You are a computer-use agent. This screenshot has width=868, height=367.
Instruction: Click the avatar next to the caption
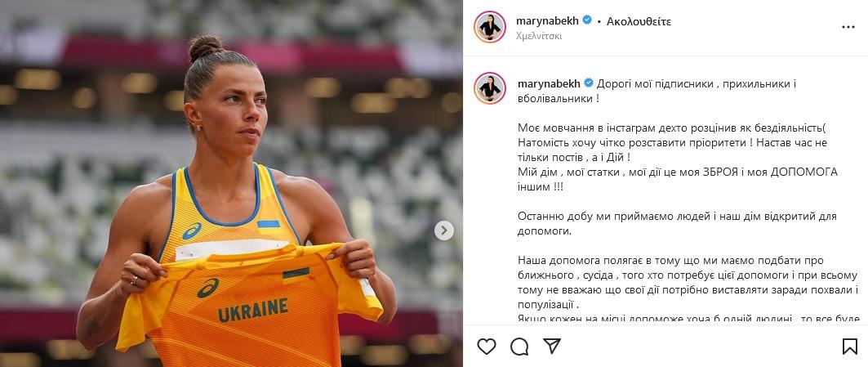coord(490,88)
